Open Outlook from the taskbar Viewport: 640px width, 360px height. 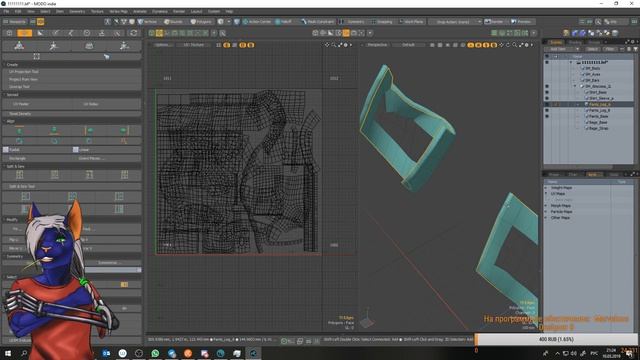pyautogui.click(x=106, y=353)
